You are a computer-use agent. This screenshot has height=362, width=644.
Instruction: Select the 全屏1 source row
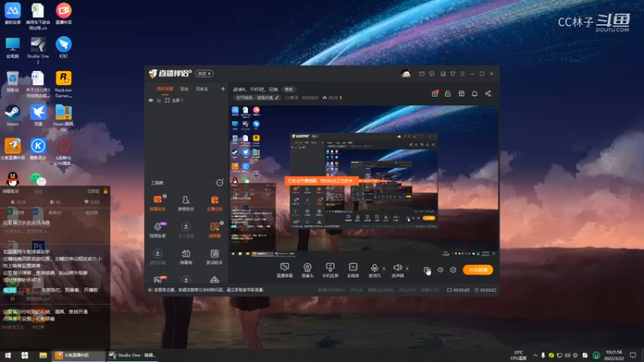click(186, 101)
